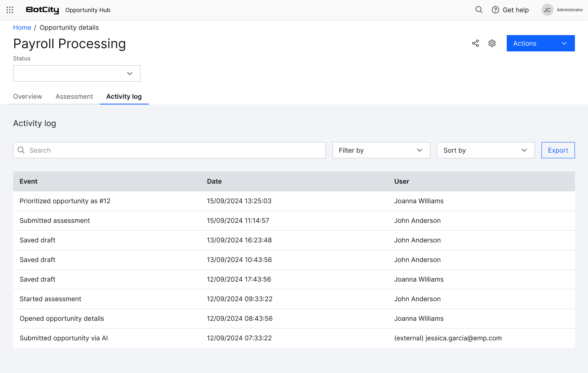Click the magnifier icon in activity search
The image size is (588, 373).
[21, 150]
